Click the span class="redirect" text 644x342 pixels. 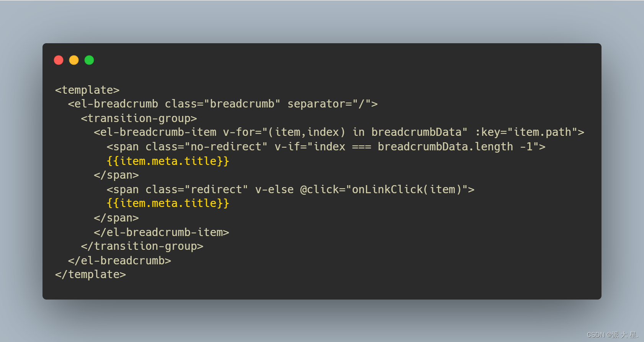pyautogui.click(x=178, y=189)
